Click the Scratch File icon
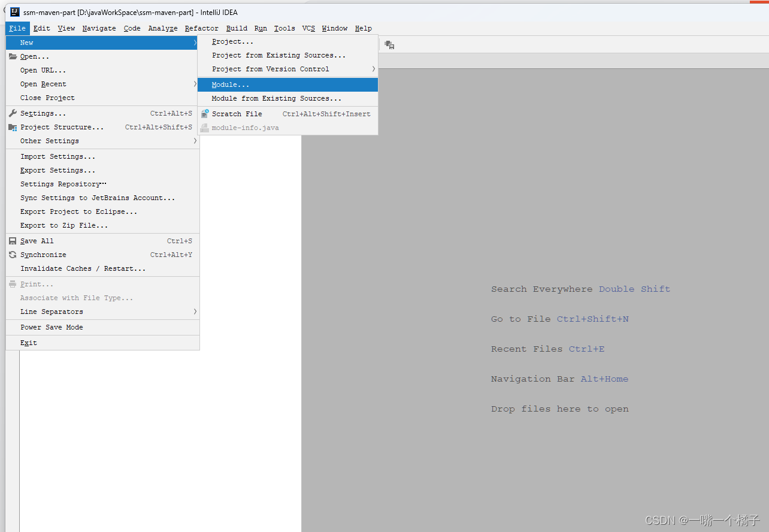This screenshot has width=769, height=532. tap(205, 113)
